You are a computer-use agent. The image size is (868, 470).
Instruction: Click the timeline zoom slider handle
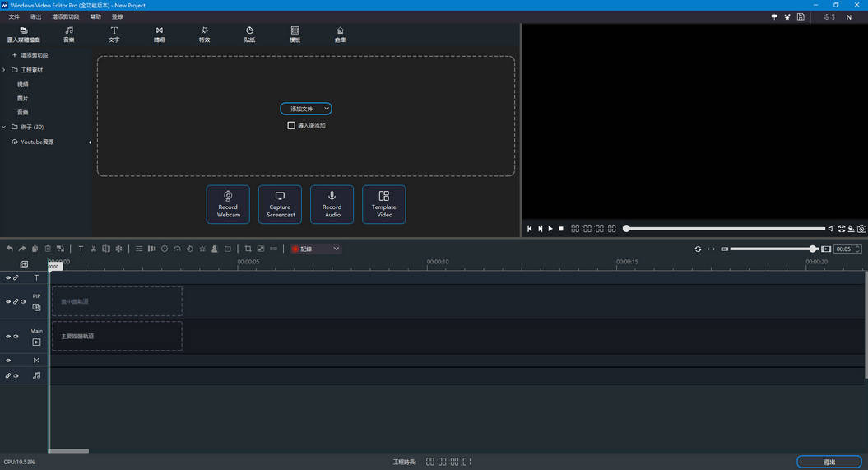click(x=813, y=249)
